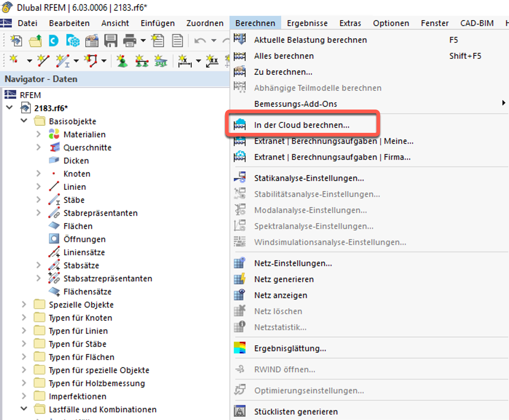Open the Bemessungs-Add-Ons submenu
Viewport: 509px width, 420px height.
(370, 104)
